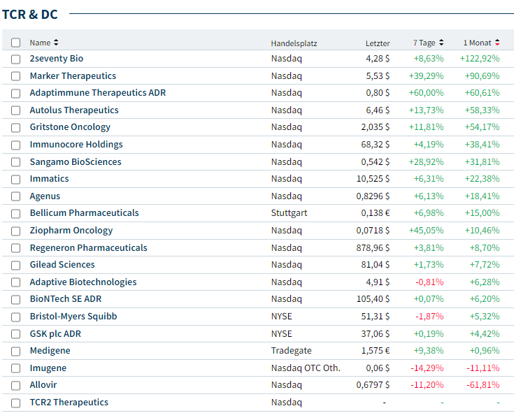This screenshot has width=514, height=420.
Task: Open the Ziopharm Oncology link
Action: pyautogui.click(x=71, y=231)
